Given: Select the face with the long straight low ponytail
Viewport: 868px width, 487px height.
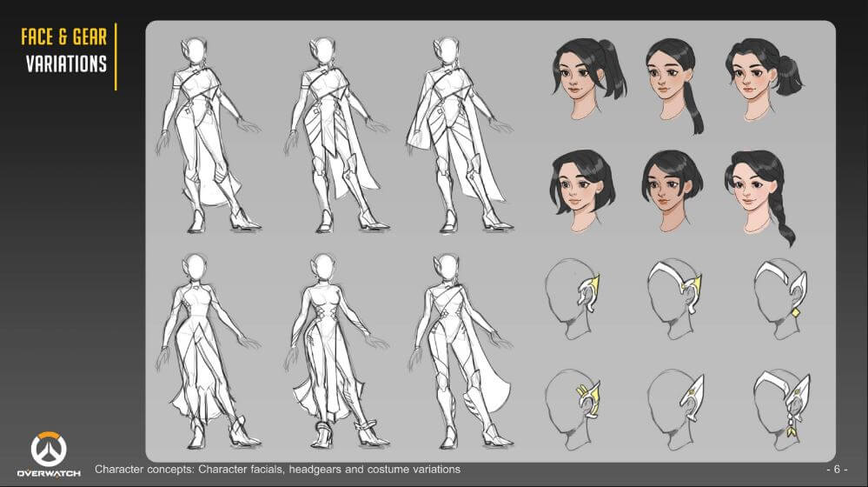Looking at the screenshot, I should pos(674,86).
